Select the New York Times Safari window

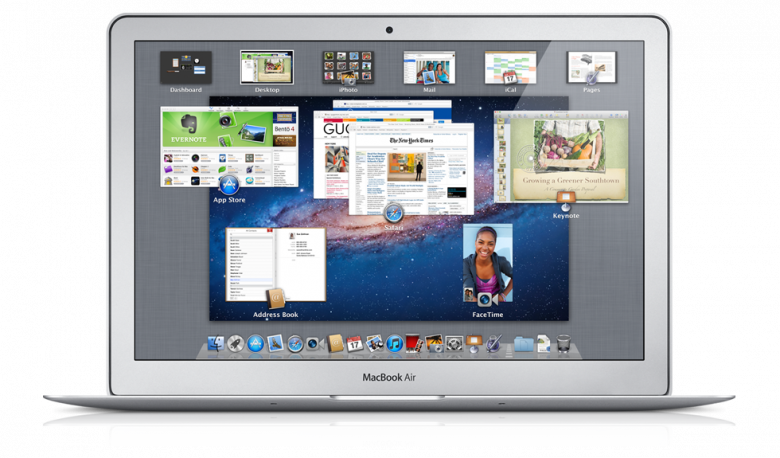(x=411, y=169)
